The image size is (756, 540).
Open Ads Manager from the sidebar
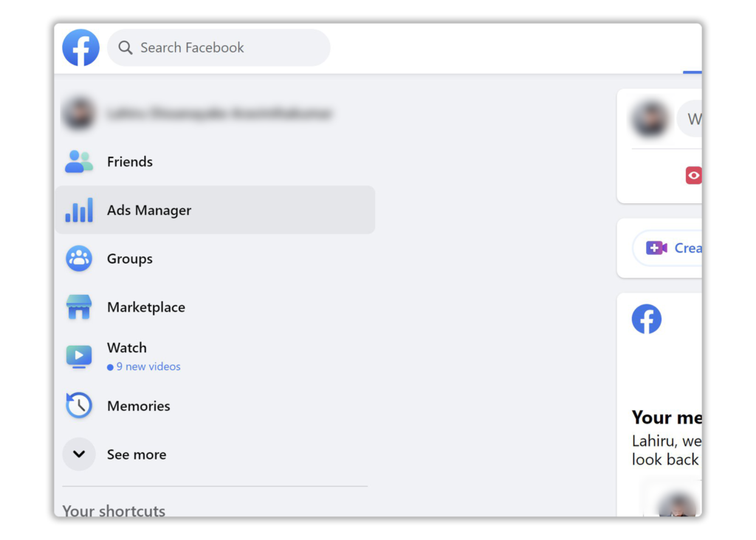pyautogui.click(x=215, y=210)
